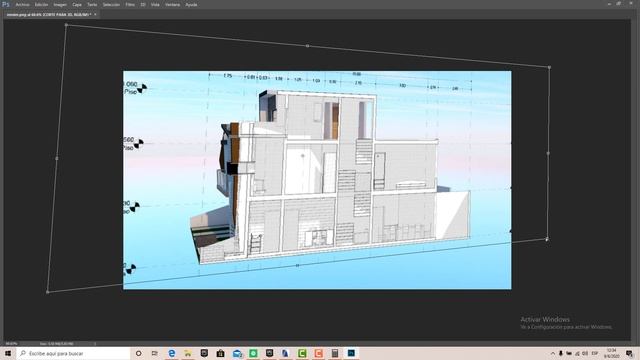Expand the status bar info arrow

pos(95,344)
